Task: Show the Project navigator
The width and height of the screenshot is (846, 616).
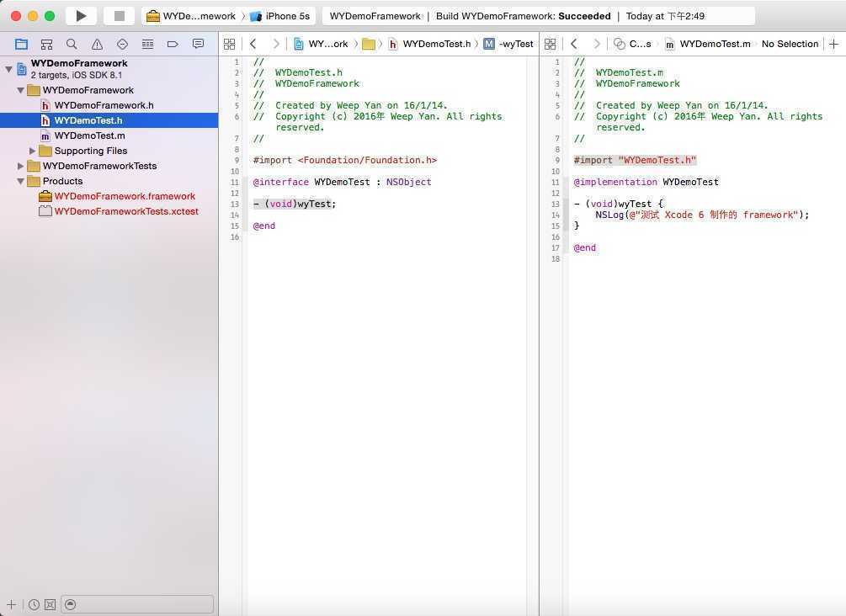Action: (21, 45)
